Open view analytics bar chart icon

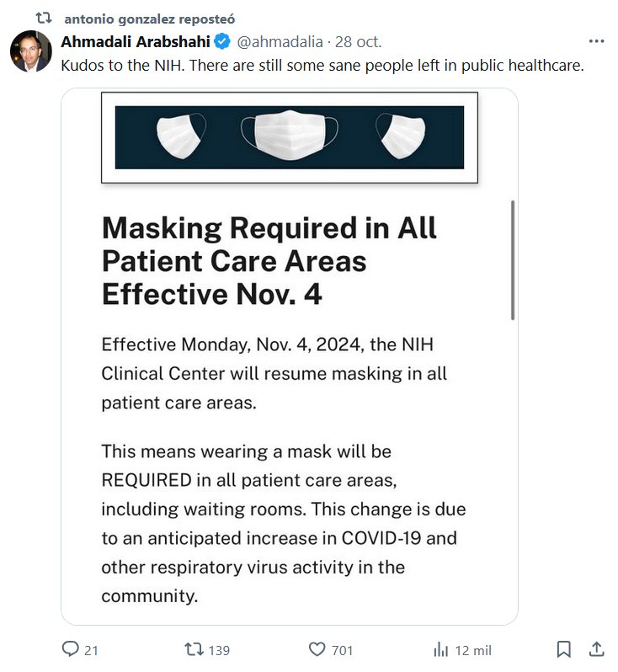pos(440,649)
